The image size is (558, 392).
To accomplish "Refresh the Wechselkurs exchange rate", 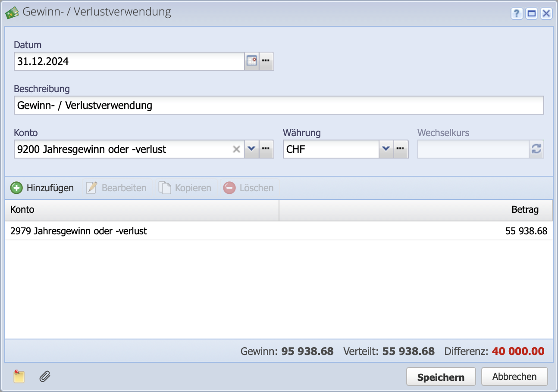I will point(536,149).
